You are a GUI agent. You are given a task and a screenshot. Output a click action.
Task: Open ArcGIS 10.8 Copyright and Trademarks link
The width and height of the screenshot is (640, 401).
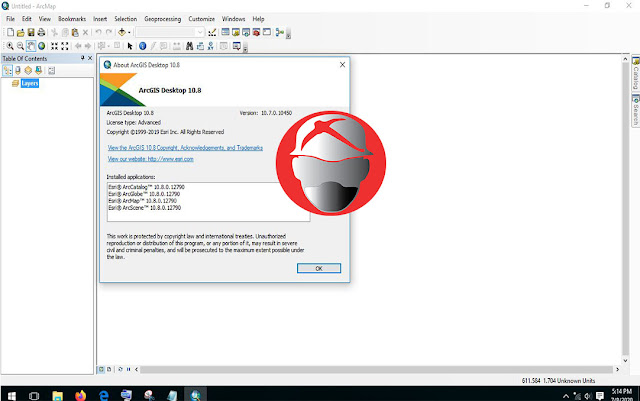(x=185, y=148)
